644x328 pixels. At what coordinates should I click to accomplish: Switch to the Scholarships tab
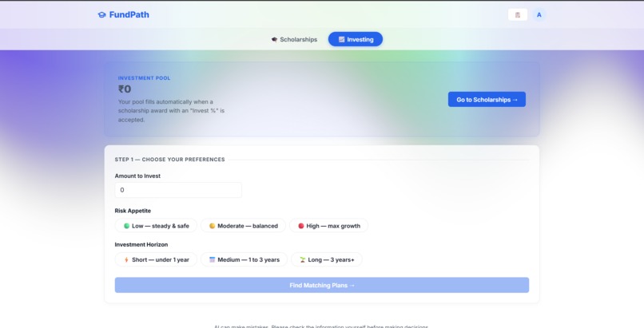point(294,39)
